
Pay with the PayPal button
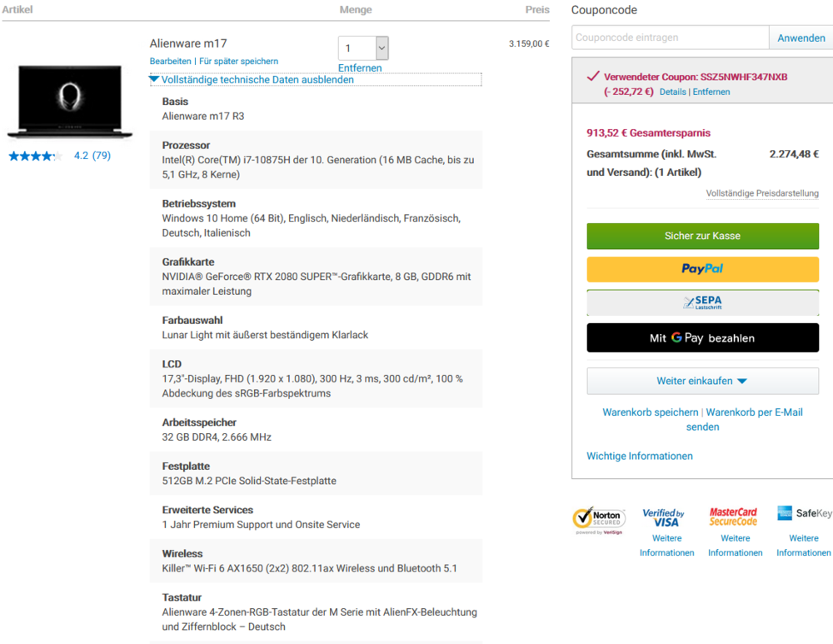702,269
